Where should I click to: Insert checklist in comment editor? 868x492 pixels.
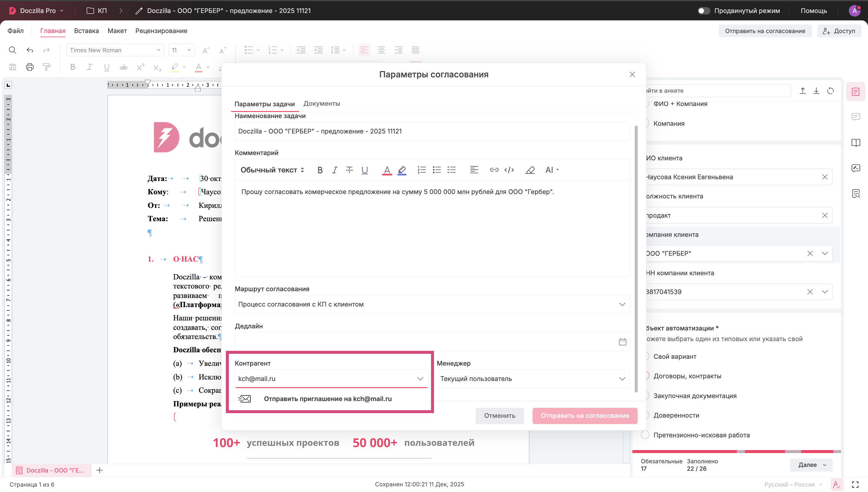[x=451, y=170]
